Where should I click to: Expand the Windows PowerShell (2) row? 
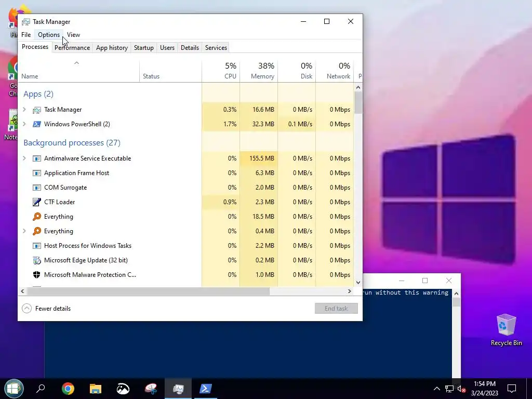[24, 124]
